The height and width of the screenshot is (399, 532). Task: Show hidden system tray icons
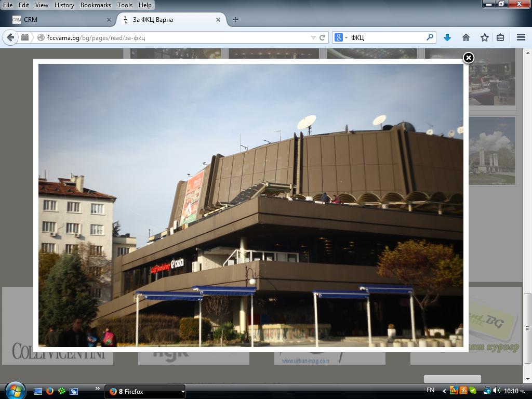(x=444, y=391)
